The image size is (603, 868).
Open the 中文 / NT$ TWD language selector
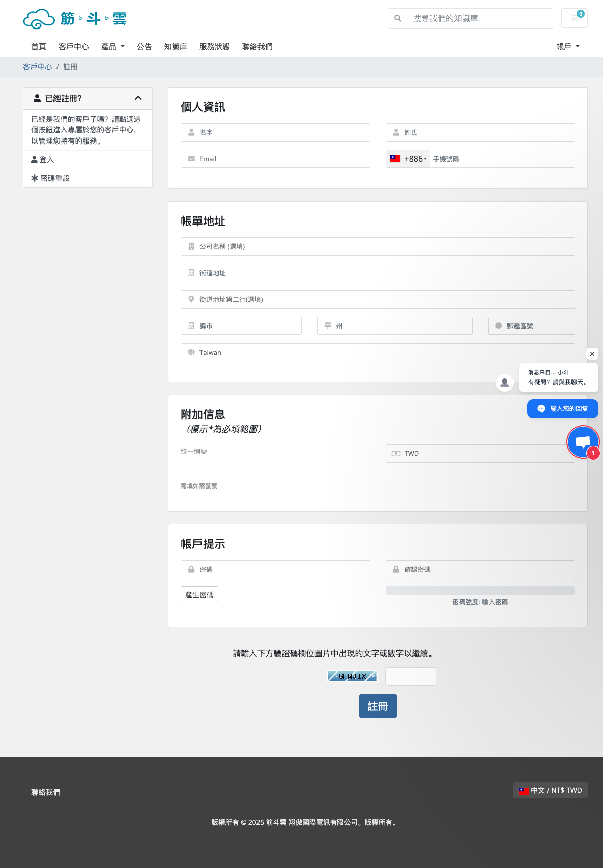[550, 790]
